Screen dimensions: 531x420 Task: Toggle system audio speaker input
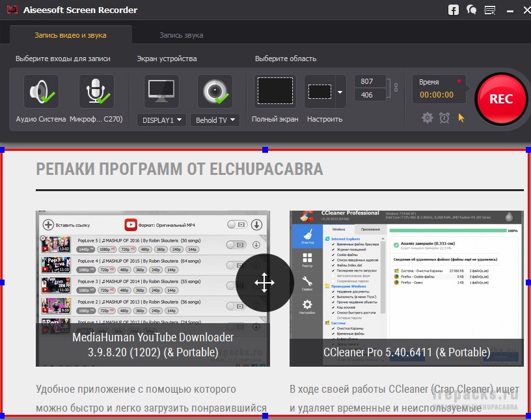(x=41, y=92)
